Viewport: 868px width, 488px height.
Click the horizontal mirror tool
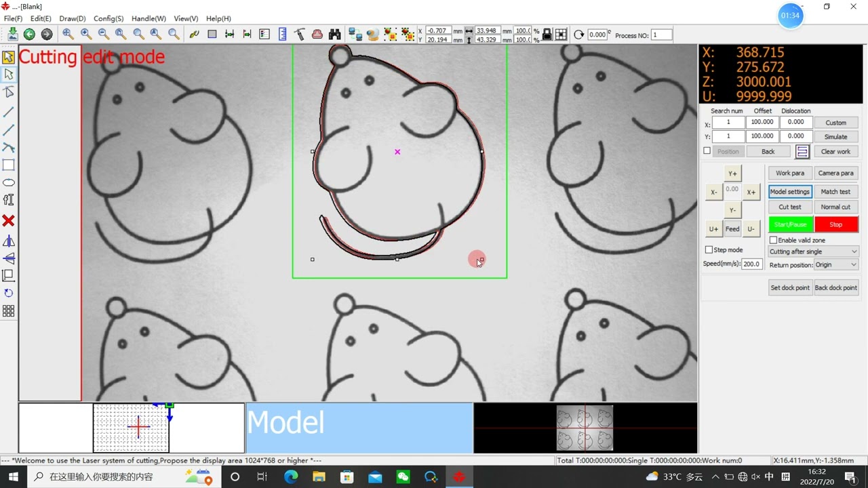point(8,241)
